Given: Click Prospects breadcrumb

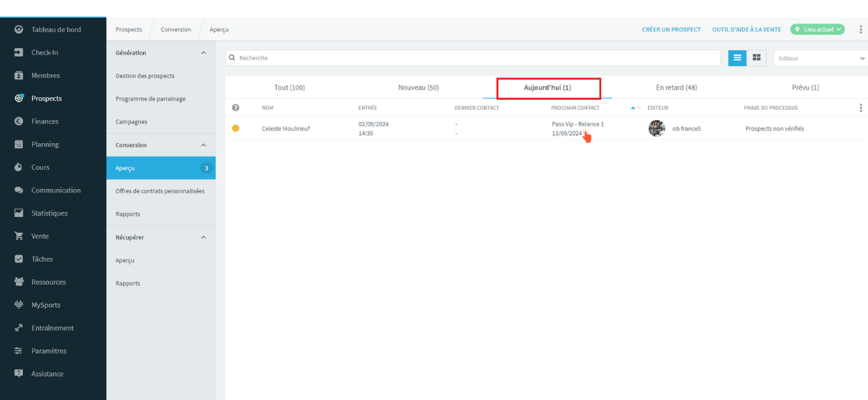Looking at the screenshot, I should pyautogui.click(x=129, y=29).
